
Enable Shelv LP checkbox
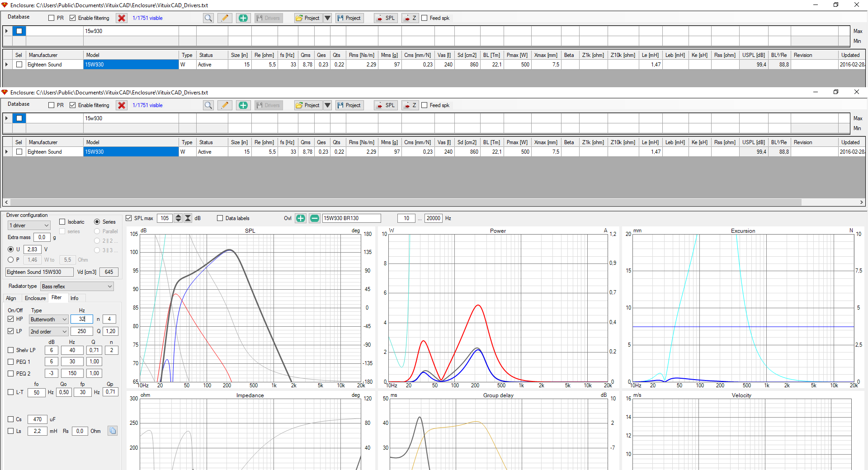11,350
